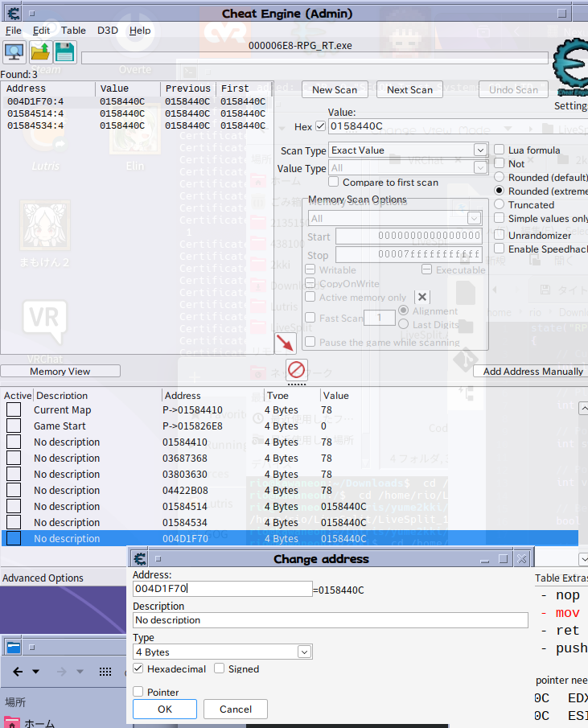Click the Address column header in found list
The width and height of the screenshot is (588, 728).
tap(49, 88)
